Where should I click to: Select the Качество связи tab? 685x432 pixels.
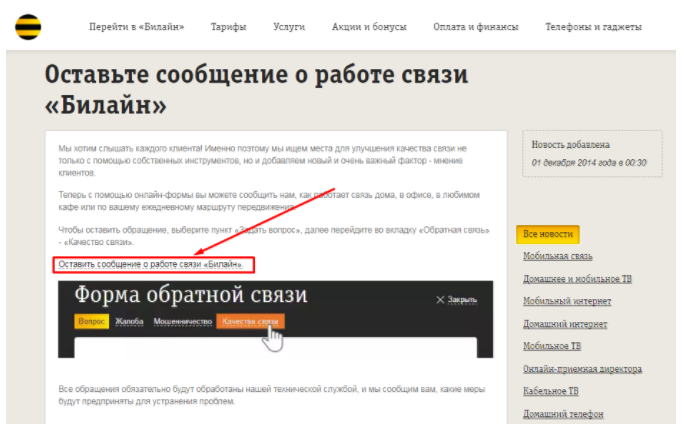(x=250, y=321)
